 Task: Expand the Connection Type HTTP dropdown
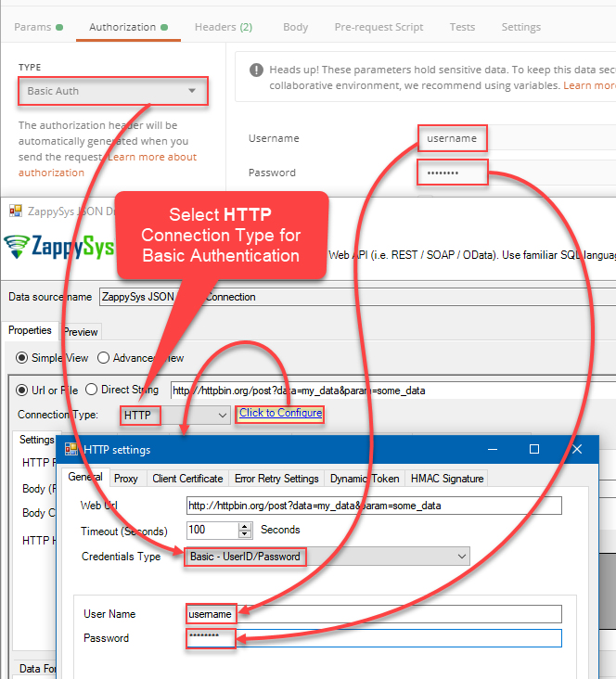[x=221, y=416]
